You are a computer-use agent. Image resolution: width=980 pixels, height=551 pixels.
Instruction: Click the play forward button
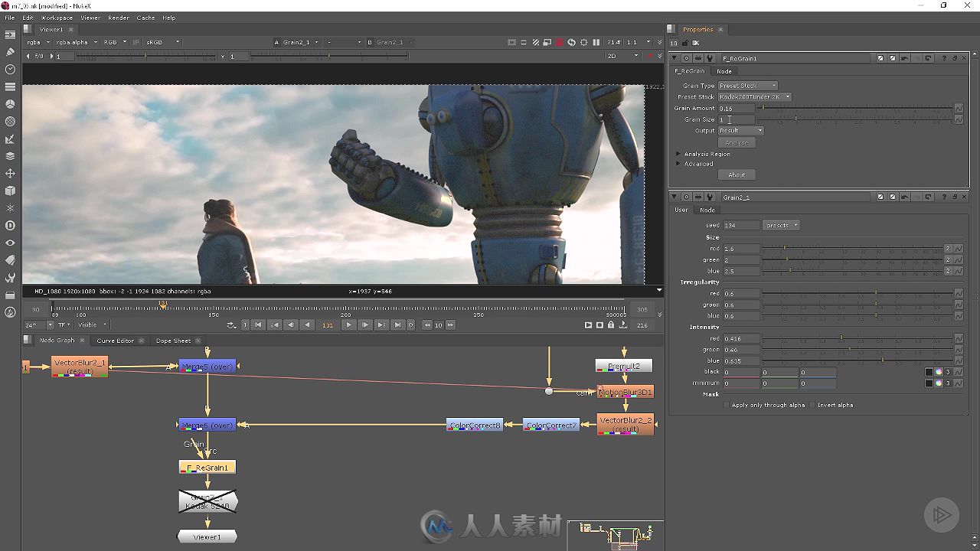click(x=349, y=325)
